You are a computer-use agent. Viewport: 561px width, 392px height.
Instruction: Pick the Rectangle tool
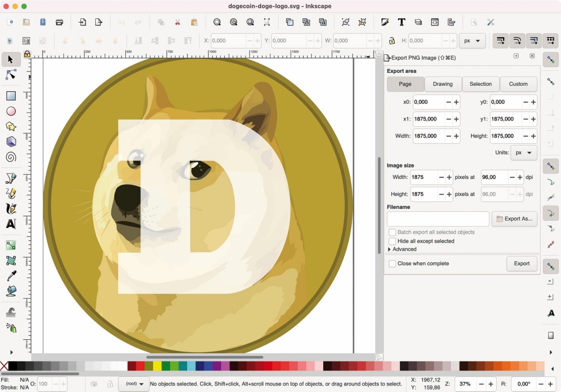pyautogui.click(x=11, y=96)
